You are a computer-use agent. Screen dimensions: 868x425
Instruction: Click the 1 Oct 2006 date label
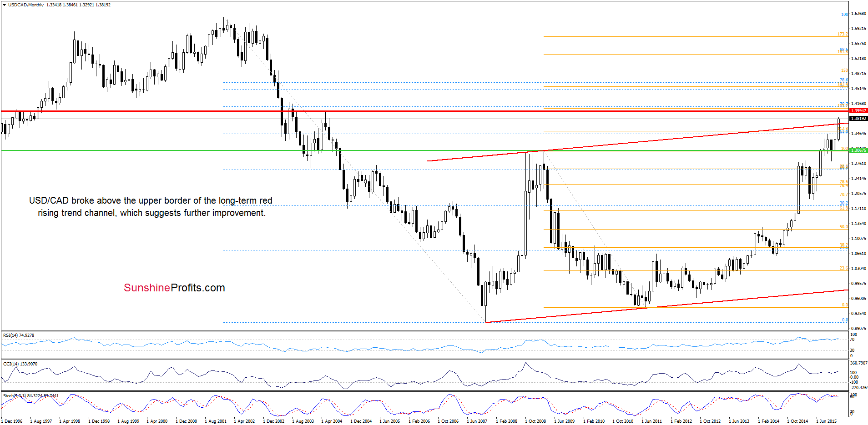pyautogui.click(x=448, y=421)
